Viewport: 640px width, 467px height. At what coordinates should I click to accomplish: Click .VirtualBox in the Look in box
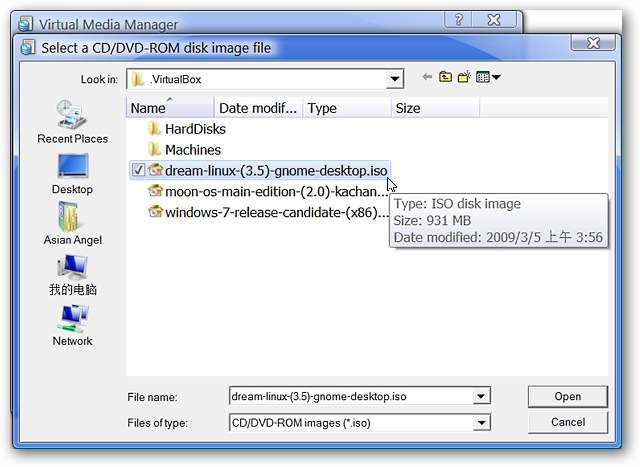point(176,79)
